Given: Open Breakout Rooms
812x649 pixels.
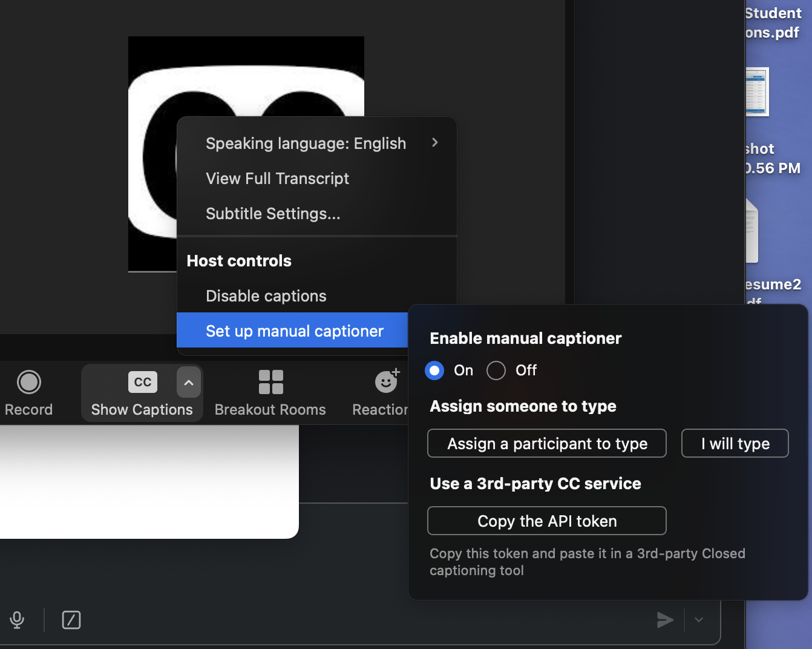Looking at the screenshot, I should point(270,382).
